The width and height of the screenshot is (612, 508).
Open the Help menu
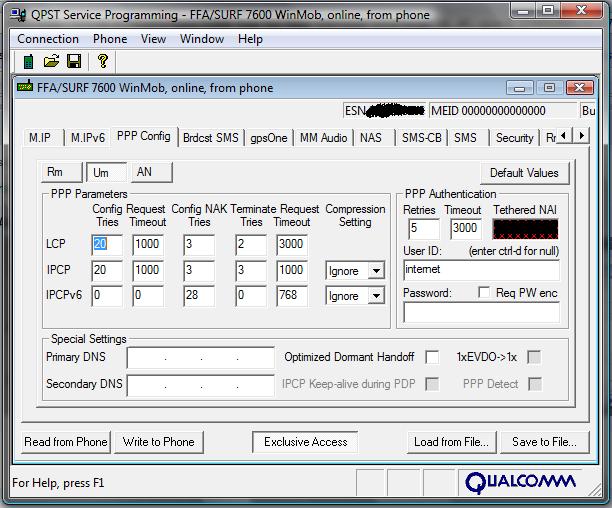pyautogui.click(x=250, y=39)
